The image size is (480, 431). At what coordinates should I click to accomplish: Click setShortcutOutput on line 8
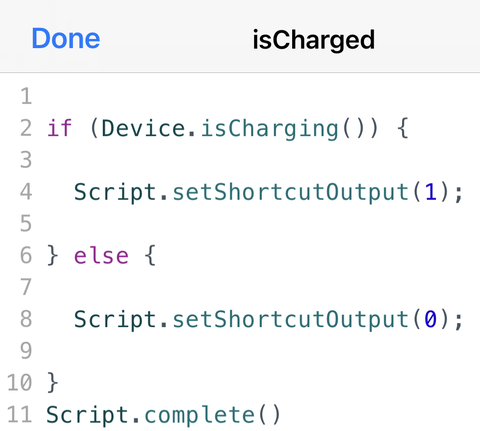(291, 319)
